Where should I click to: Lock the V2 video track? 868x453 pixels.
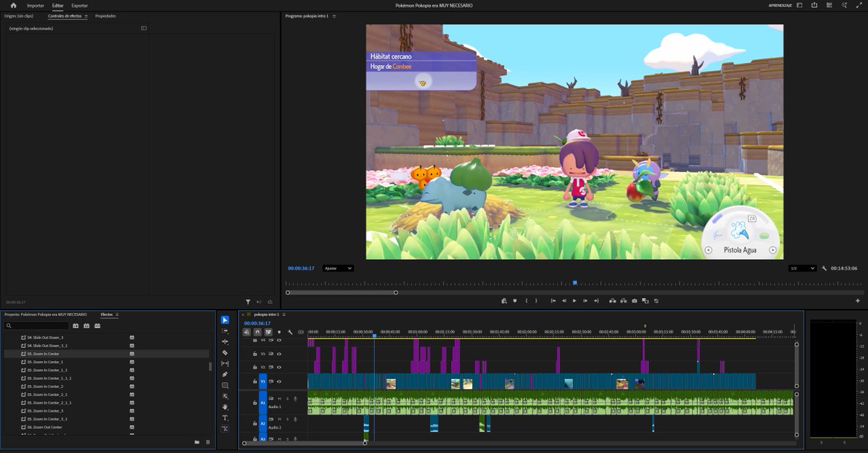point(254,365)
